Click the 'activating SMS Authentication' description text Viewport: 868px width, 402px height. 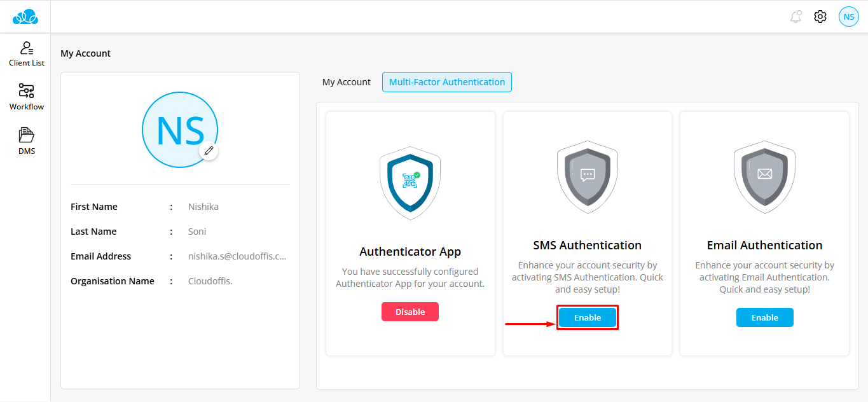tap(588, 277)
